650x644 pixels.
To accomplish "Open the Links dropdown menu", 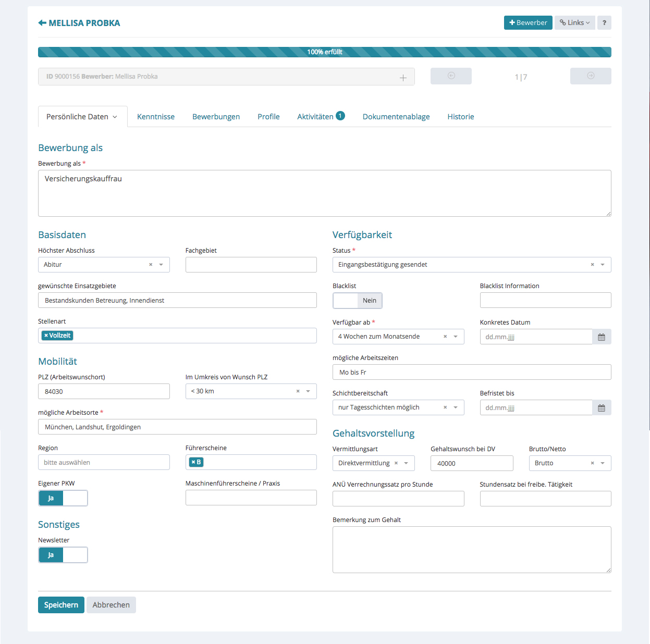I will pyautogui.click(x=574, y=23).
